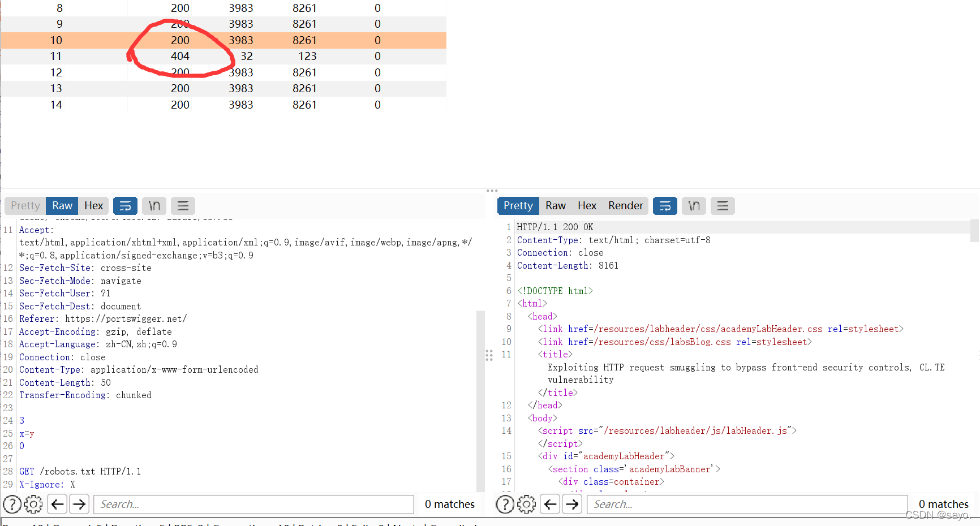
Task: Select highlighted result row 10
Action: coord(223,40)
